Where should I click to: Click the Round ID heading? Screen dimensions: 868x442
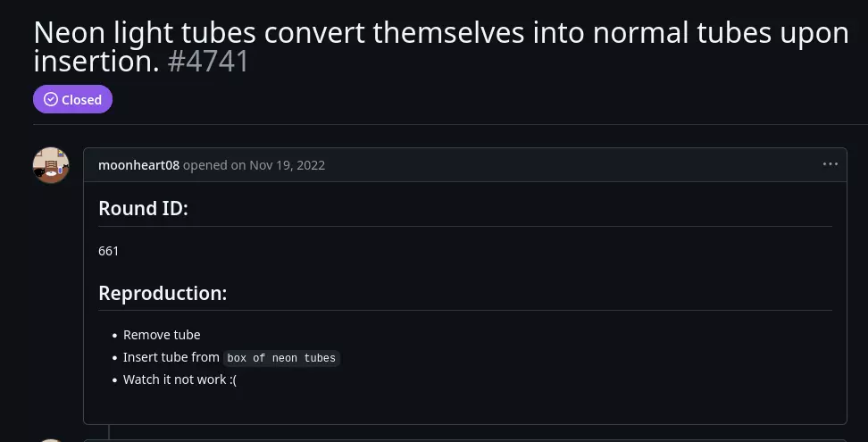pos(143,209)
